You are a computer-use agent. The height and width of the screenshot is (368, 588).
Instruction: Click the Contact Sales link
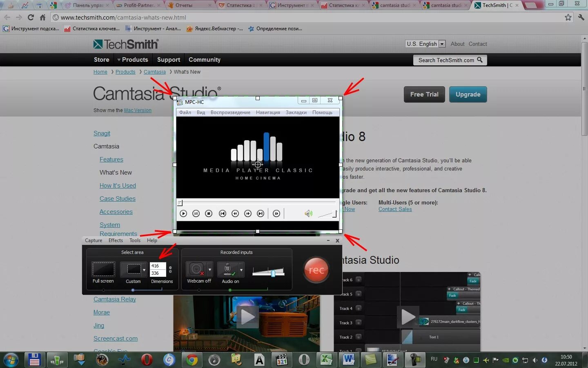pyautogui.click(x=395, y=209)
